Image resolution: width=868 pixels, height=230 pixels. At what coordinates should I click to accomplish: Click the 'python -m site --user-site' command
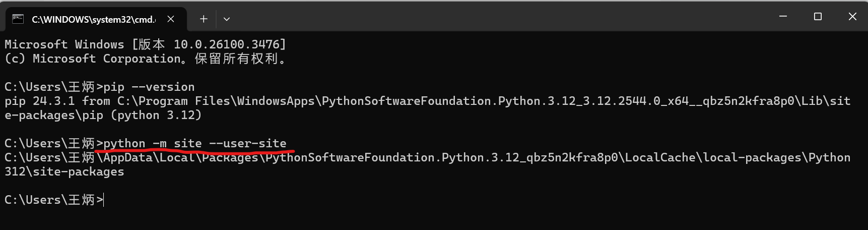(195, 143)
